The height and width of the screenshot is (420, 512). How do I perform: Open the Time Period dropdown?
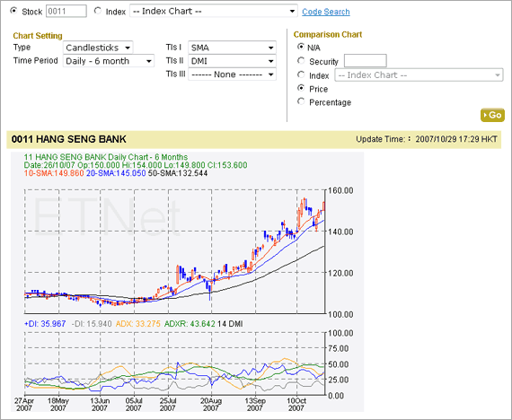coord(109,61)
